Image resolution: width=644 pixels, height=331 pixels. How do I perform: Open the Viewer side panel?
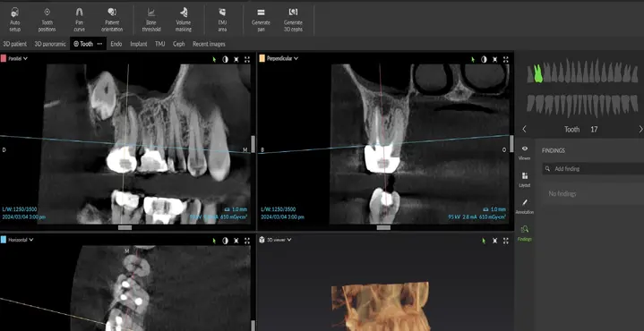pyautogui.click(x=525, y=153)
